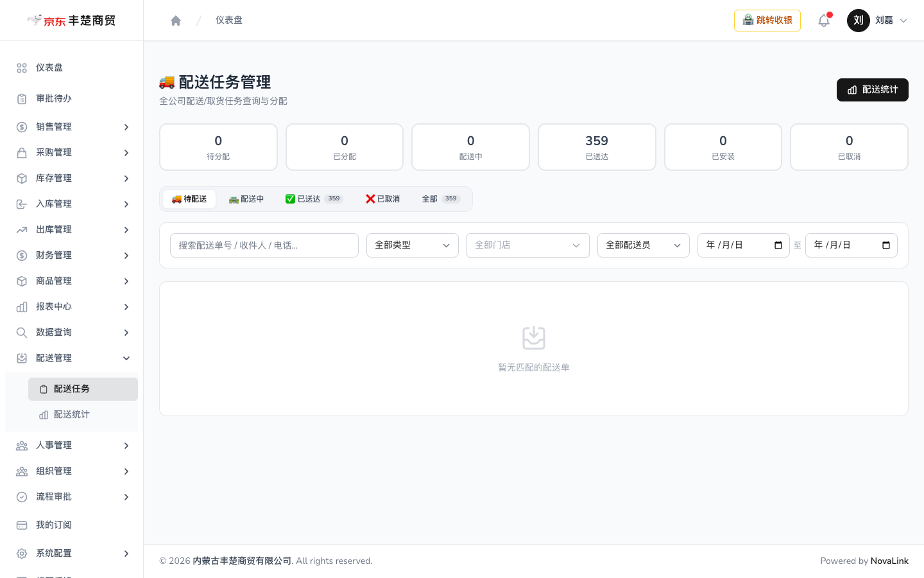
Task: Click the 配送统计 black button
Action: coord(873,90)
